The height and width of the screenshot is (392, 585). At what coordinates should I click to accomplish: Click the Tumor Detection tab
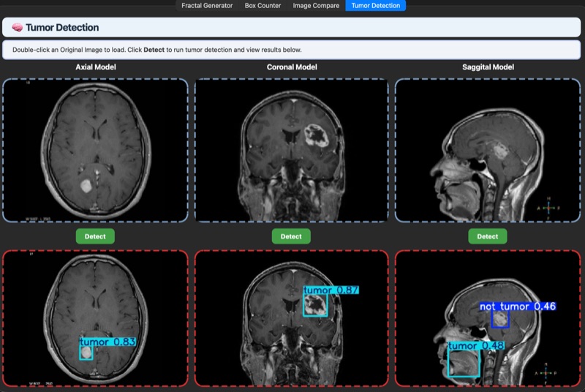375,6
